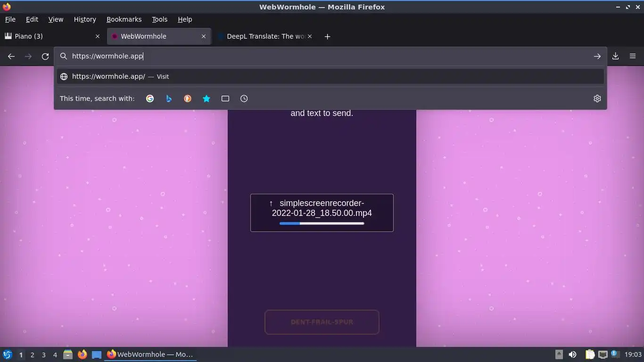Launch Firefox from taskbar quicklaunch
This screenshot has width=644, height=362.
tap(82, 354)
